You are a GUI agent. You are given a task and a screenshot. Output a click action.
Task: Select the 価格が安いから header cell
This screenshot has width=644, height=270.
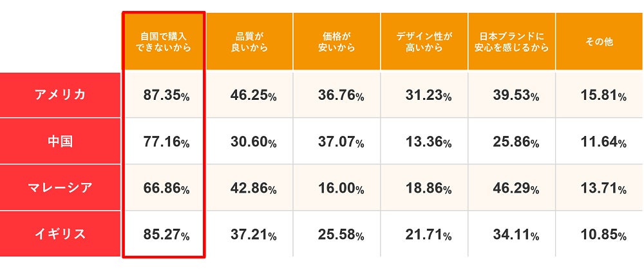click(336, 41)
